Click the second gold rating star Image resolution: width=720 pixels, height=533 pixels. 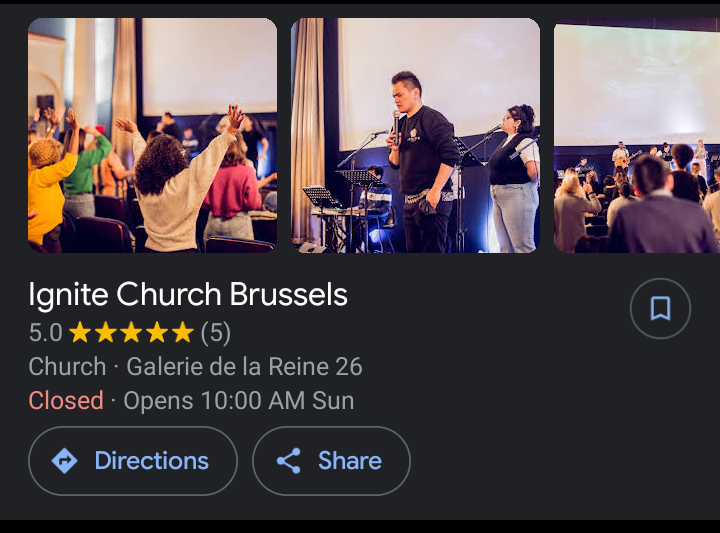click(106, 332)
